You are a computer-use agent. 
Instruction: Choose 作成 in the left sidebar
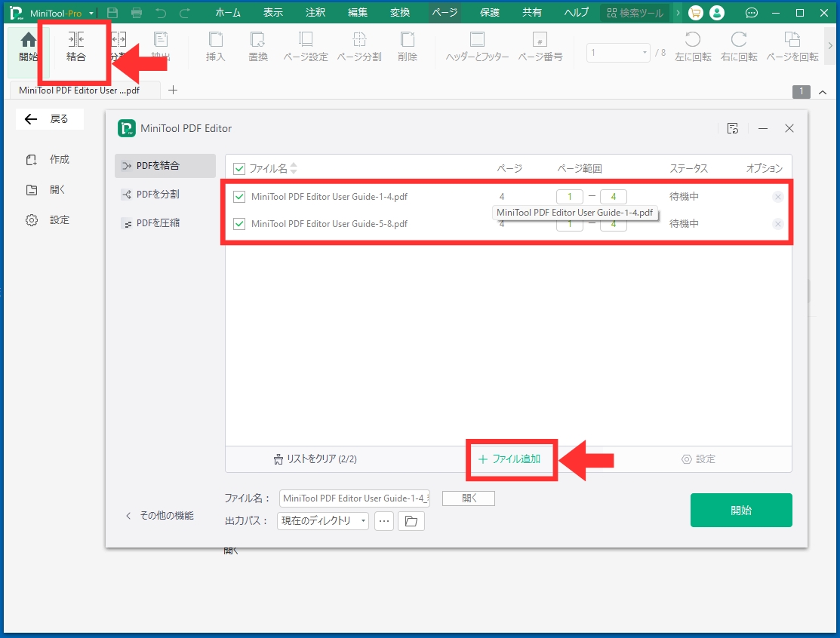click(x=48, y=160)
